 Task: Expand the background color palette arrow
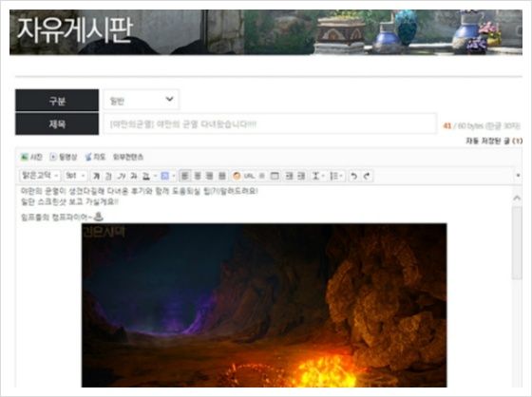click(x=174, y=176)
